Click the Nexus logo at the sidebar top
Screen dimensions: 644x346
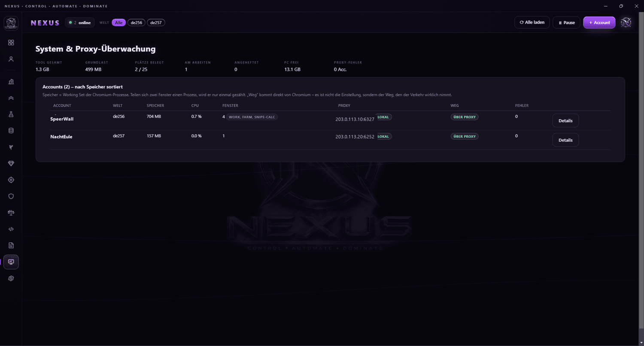point(11,23)
